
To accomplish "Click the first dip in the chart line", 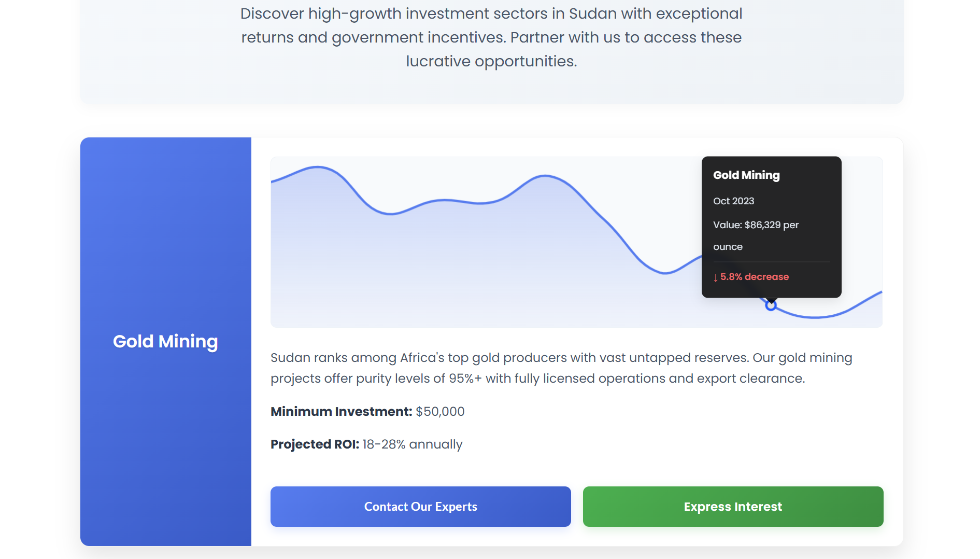I will tap(391, 213).
